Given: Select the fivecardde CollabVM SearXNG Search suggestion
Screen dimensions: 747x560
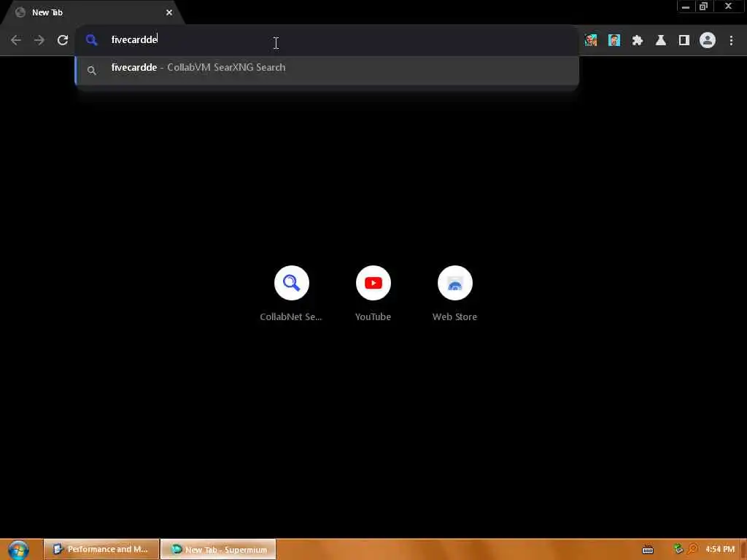Looking at the screenshot, I should [x=327, y=70].
